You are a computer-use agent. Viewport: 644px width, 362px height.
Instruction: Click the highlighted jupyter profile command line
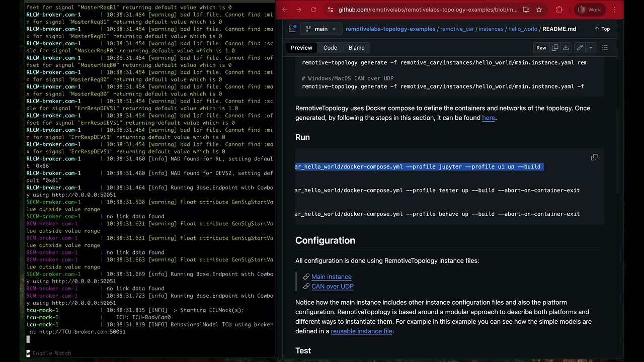click(420, 166)
